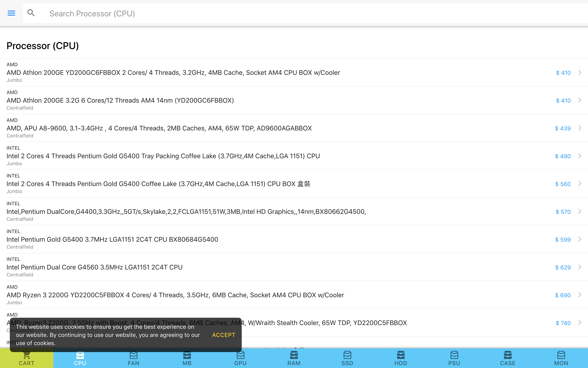Click the $ 629 price
Viewport: 588px width, 368px height.
563,267
